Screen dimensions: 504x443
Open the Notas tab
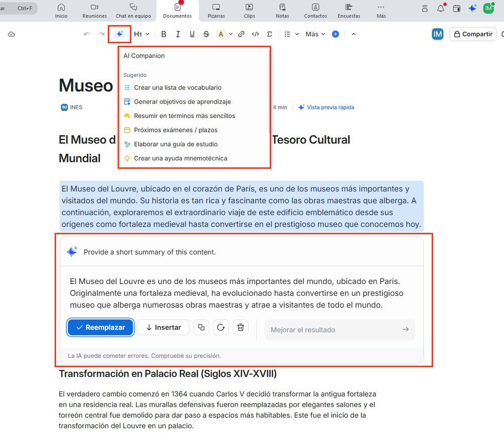click(x=282, y=11)
